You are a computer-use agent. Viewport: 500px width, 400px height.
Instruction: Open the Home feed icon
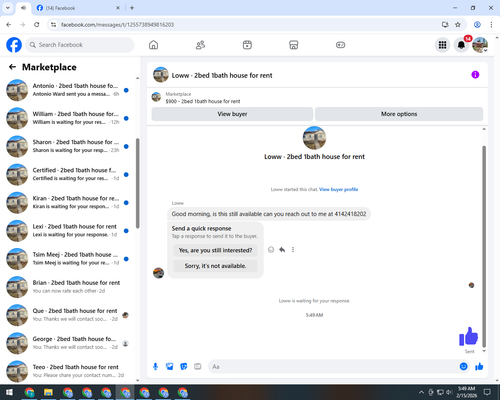[153, 45]
